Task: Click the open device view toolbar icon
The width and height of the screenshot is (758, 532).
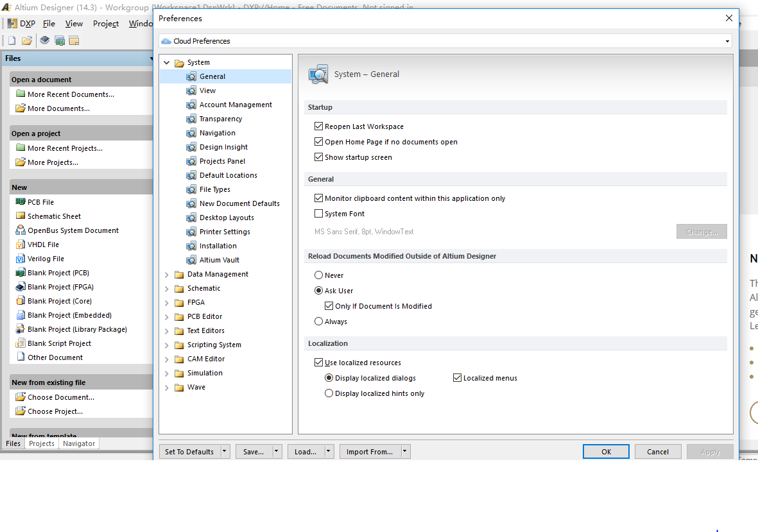Action: (44, 40)
